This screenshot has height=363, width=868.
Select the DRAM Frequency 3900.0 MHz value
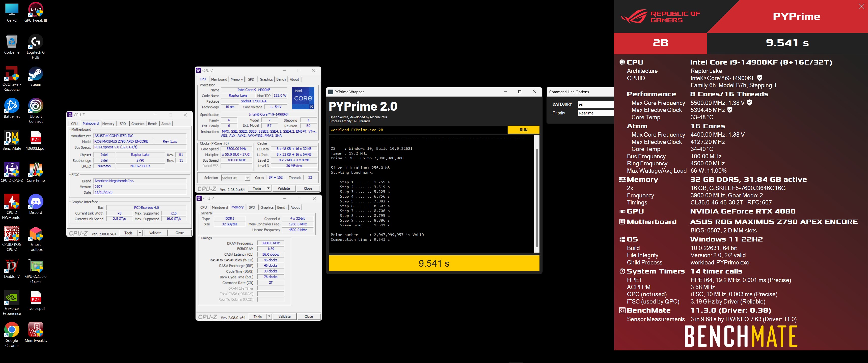(x=270, y=243)
